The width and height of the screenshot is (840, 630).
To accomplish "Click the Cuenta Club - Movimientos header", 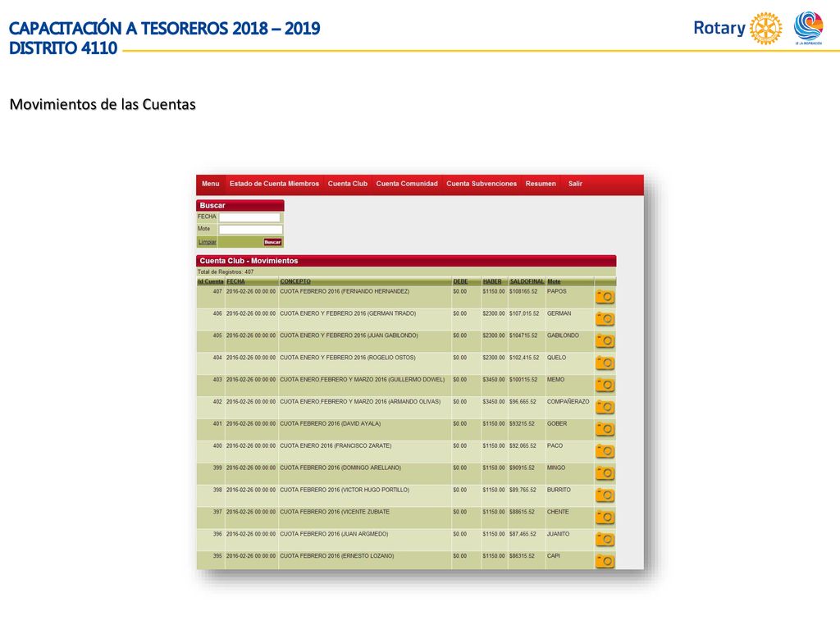I will tap(406, 261).
